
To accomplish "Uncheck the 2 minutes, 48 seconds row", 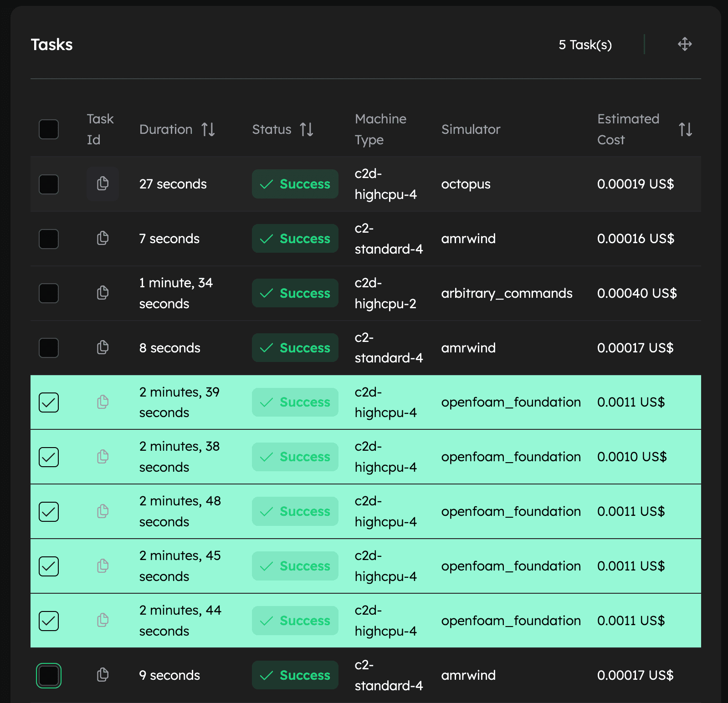I will (49, 512).
